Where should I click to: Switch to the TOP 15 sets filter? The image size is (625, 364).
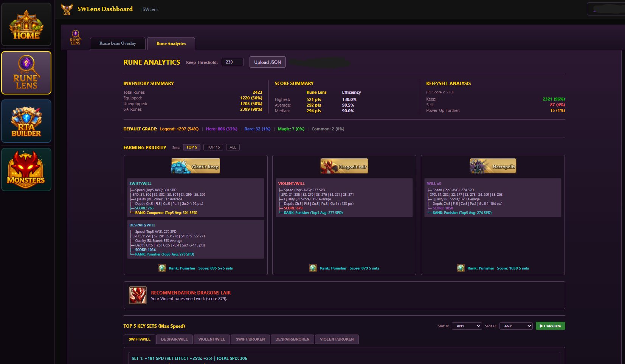[213, 147]
